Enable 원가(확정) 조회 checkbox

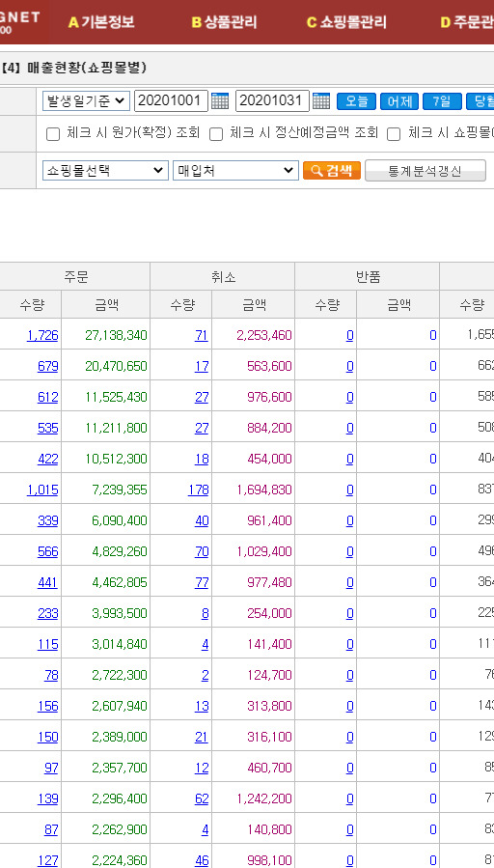[x=53, y=134]
